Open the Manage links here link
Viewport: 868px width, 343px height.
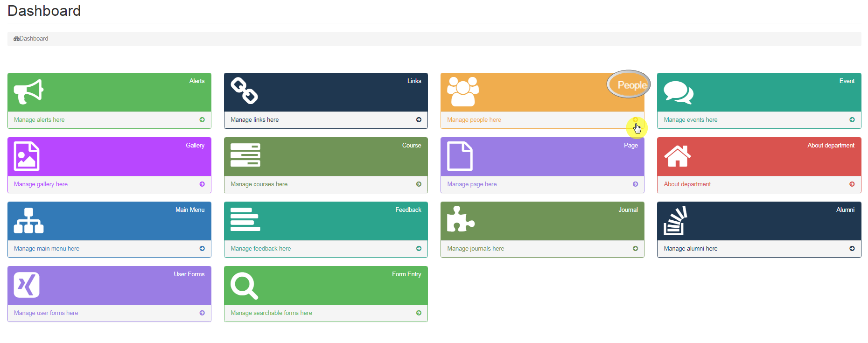coord(254,120)
